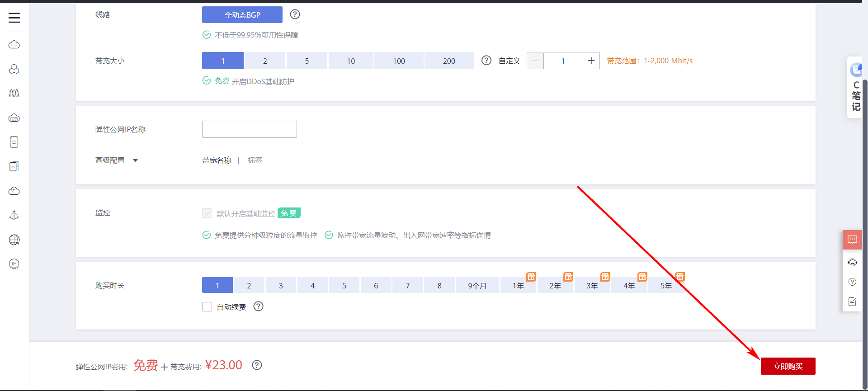The image size is (868, 391).
Task: Click the 免费提供分钟级粒度的流量监控 text
Action: [x=266, y=235]
